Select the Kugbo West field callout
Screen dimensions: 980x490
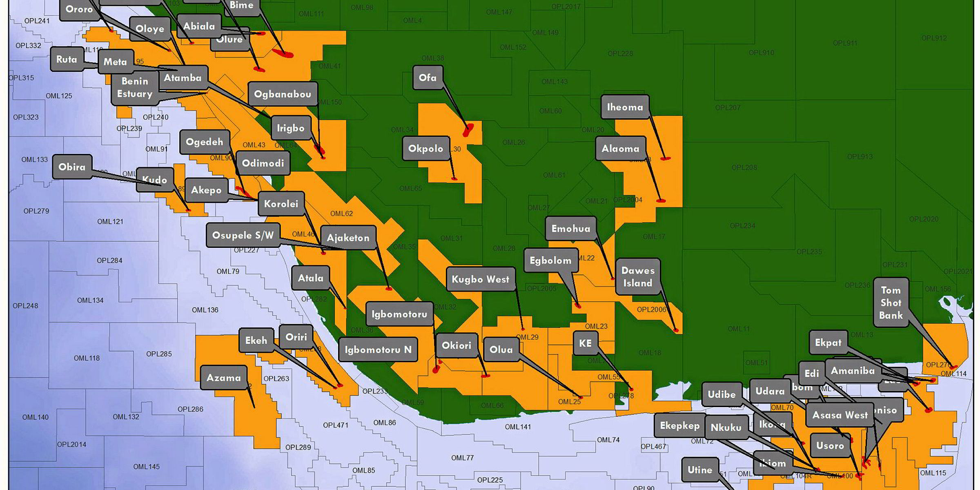tap(481, 279)
